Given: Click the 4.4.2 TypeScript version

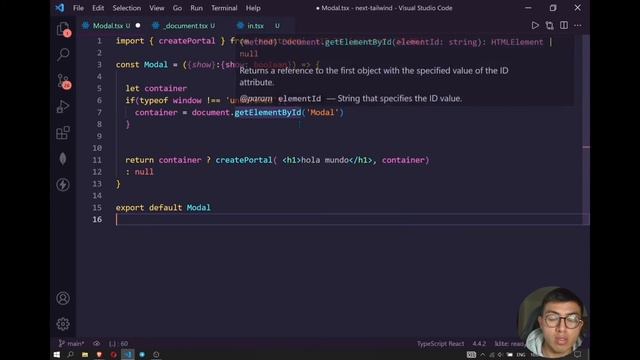Looking at the screenshot, I should 479,344.
